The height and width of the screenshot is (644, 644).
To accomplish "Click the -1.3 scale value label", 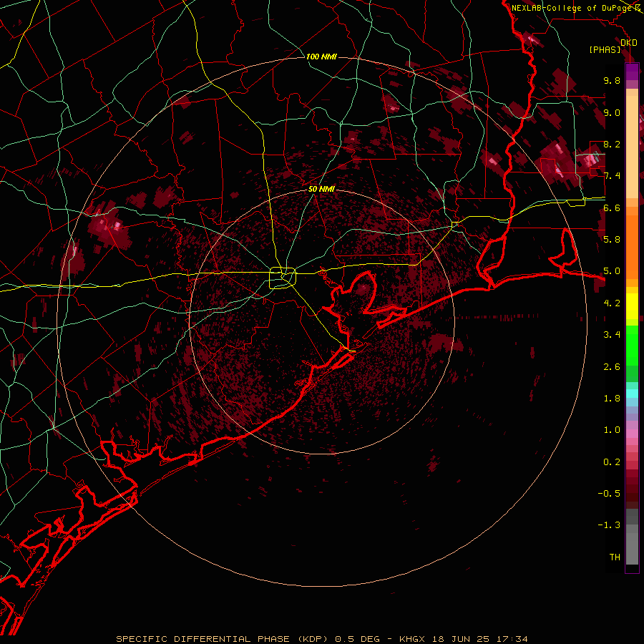I will (609, 525).
